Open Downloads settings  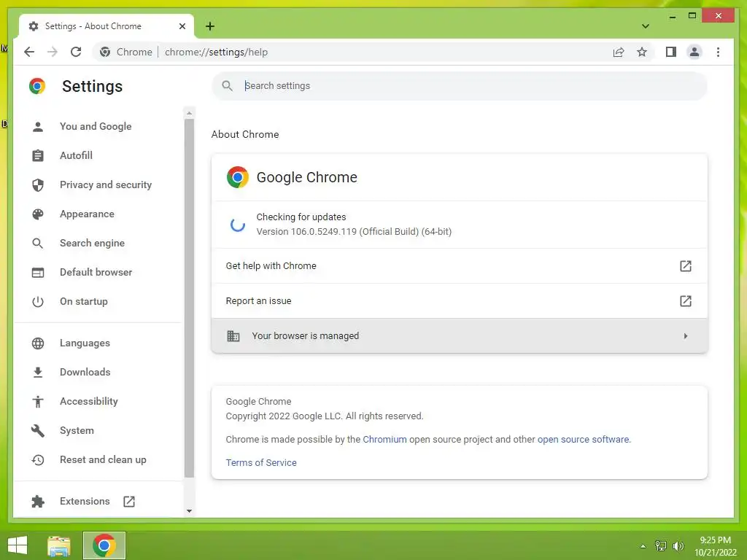point(85,372)
